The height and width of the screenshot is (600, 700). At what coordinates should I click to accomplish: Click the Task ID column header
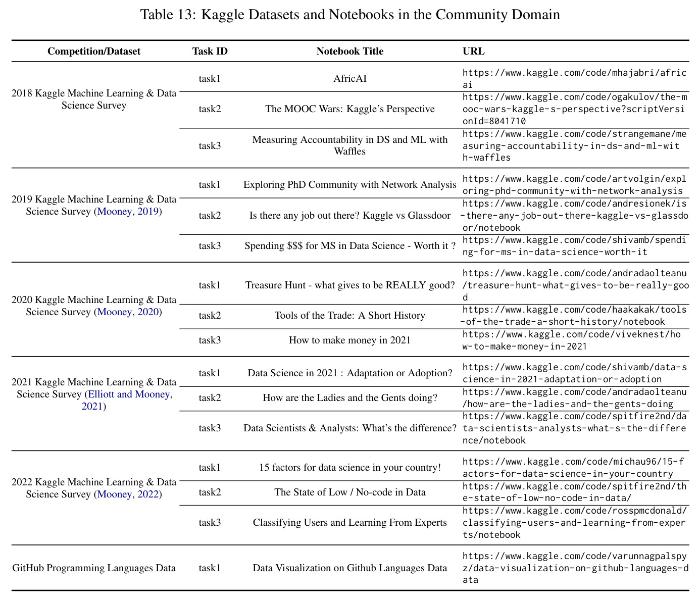click(x=210, y=51)
